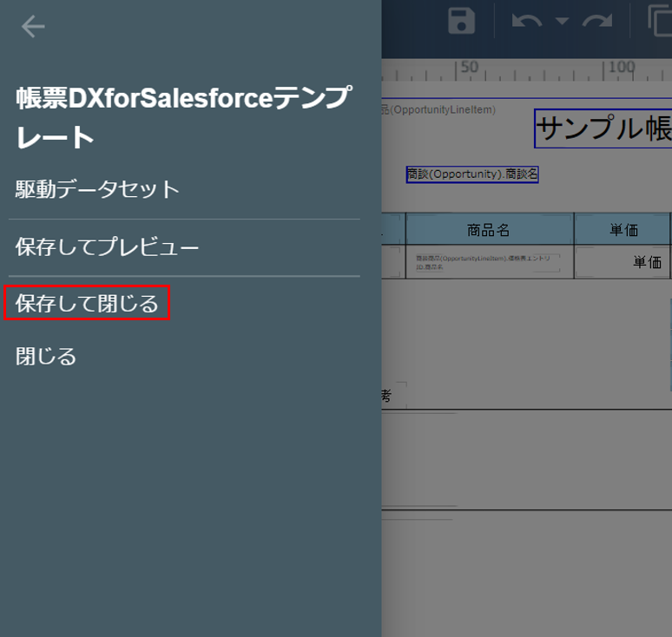Open the undo history dropdown arrow
This screenshot has width=672, height=637.
562,21
